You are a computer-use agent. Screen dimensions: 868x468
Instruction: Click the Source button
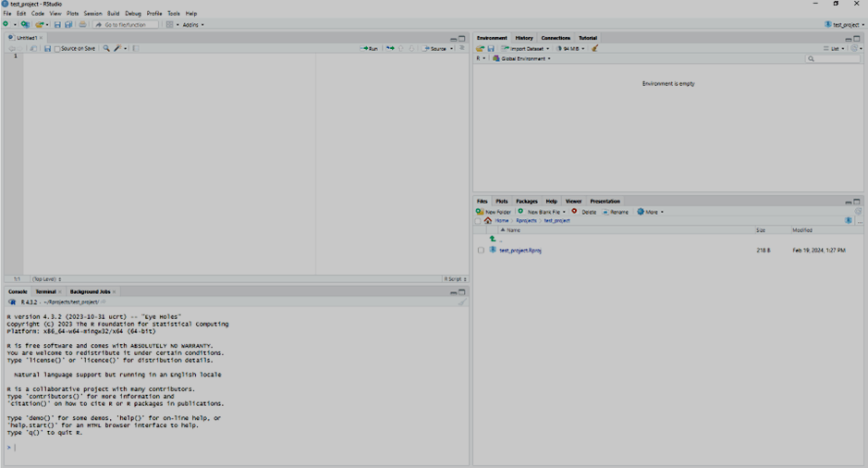coord(434,49)
